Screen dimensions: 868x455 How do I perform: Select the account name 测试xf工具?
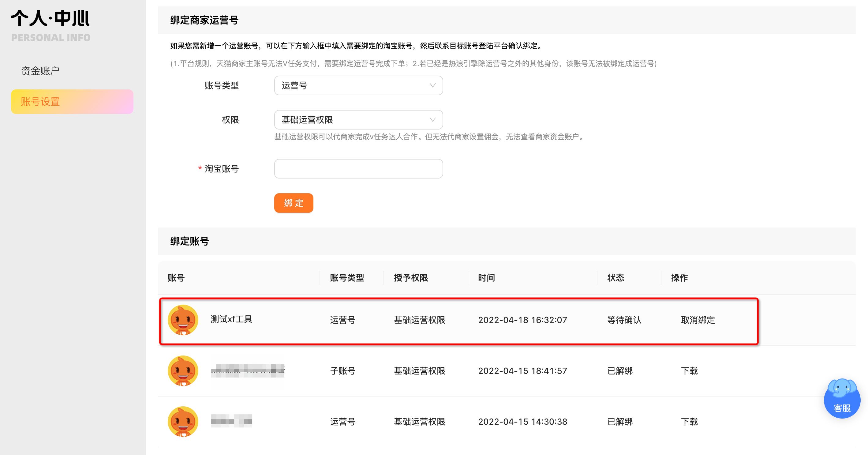point(231,319)
